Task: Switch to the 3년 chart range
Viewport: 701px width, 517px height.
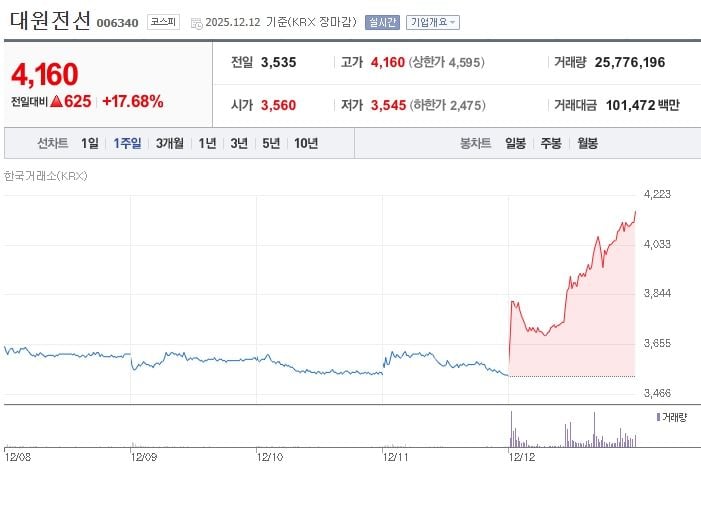Action: [239, 143]
